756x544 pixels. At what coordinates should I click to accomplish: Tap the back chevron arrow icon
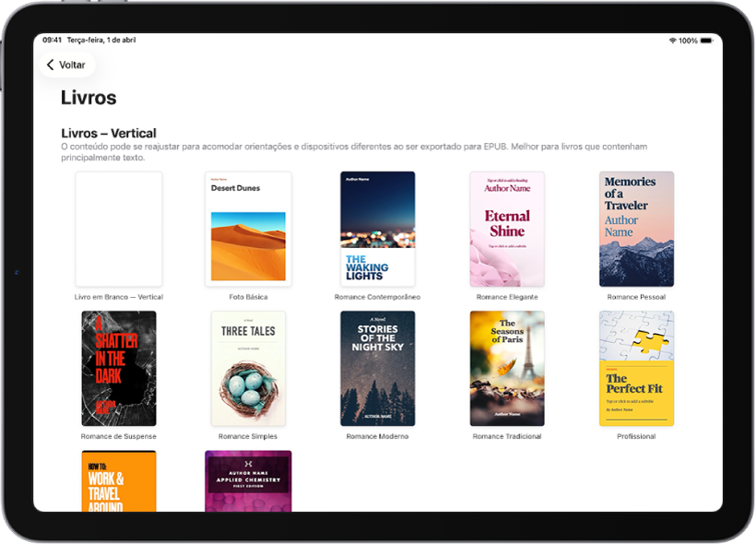point(50,65)
